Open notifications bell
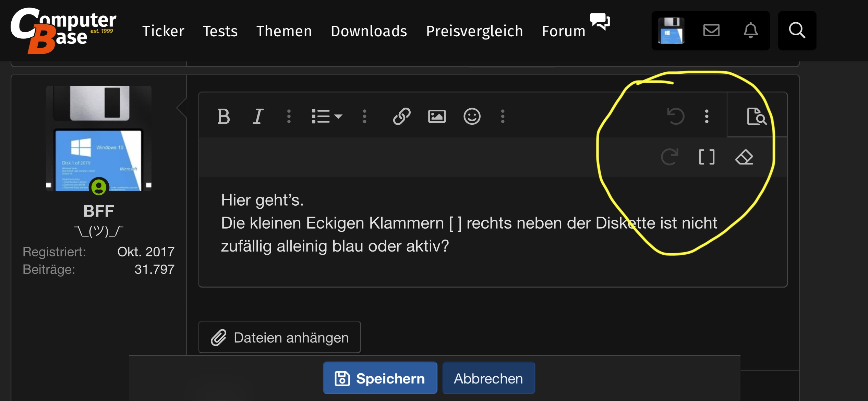868x401 pixels. tap(750, 31)
